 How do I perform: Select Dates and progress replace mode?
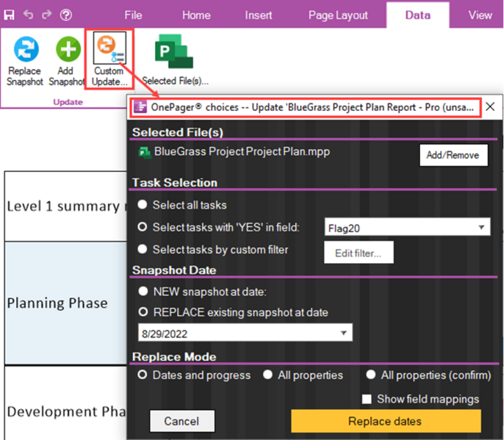(x=143, y=375)
